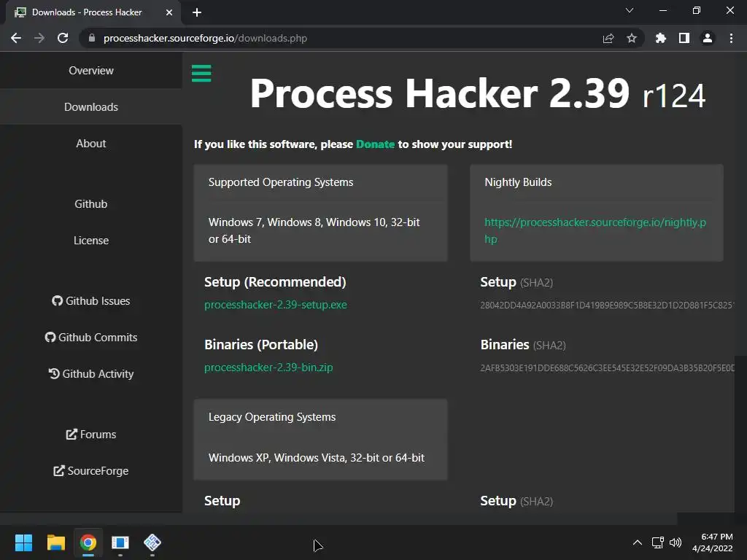
Task: Open the nightly builds URL link
Action: click(x=595, y=230)
